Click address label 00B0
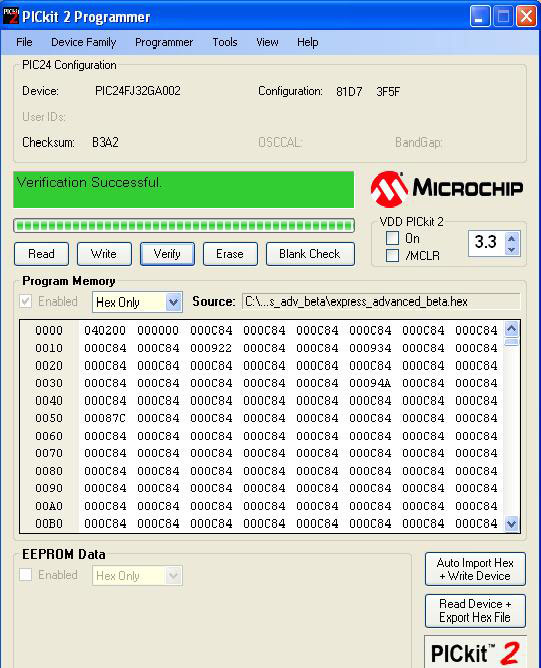Viewport: 541px width, 668px height. (49, 523)
